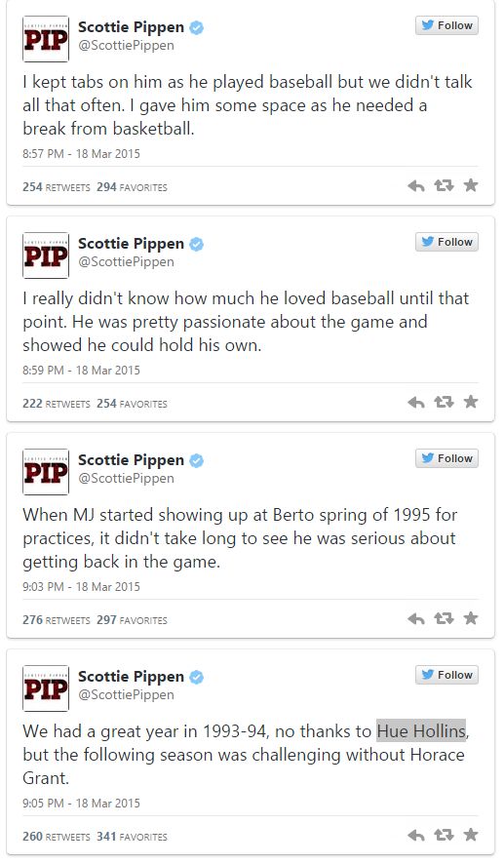Retweet the 8:57 PM tweet
The height and width of the screenshot is (864, 504).
pos(444,185)
